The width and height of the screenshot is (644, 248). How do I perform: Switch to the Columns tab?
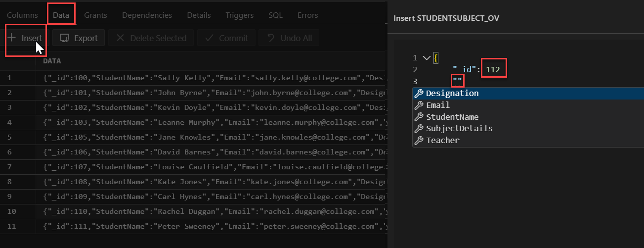[x=22, y=15]
